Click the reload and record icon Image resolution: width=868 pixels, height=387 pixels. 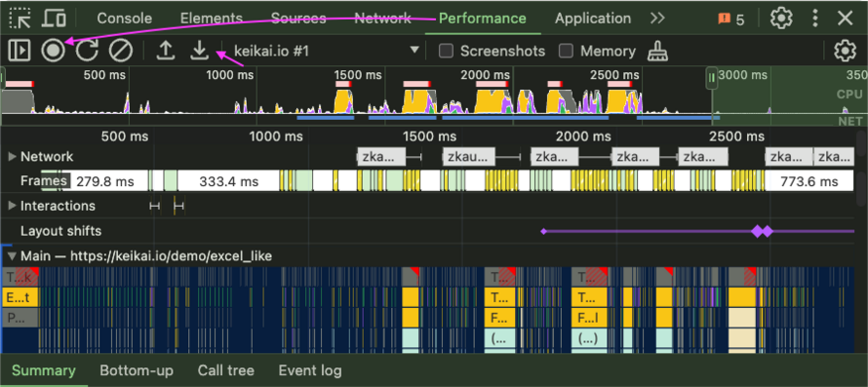87,51
